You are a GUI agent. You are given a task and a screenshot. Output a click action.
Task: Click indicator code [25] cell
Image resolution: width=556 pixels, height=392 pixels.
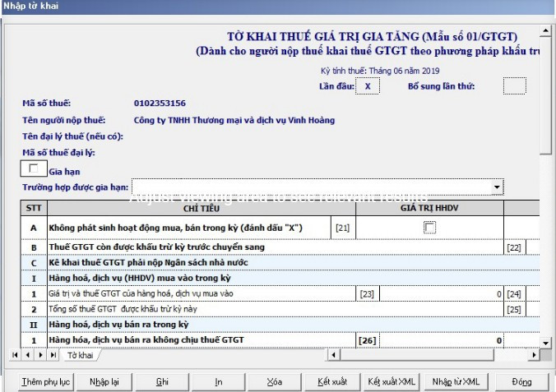514,309
